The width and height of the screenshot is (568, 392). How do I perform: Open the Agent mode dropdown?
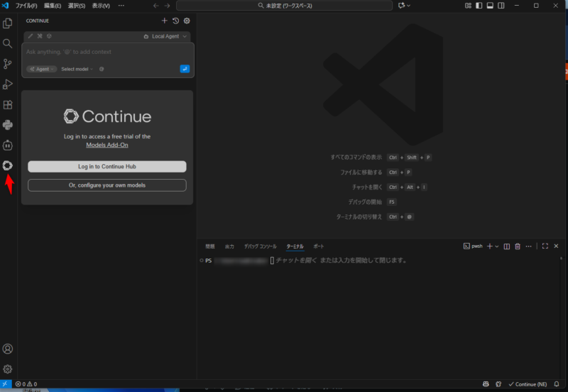coord(42,69)
